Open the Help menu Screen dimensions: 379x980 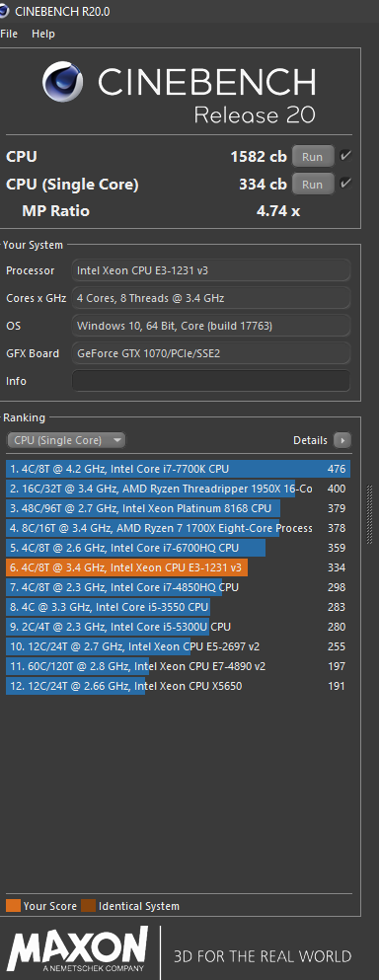click(x=43, y=34)
